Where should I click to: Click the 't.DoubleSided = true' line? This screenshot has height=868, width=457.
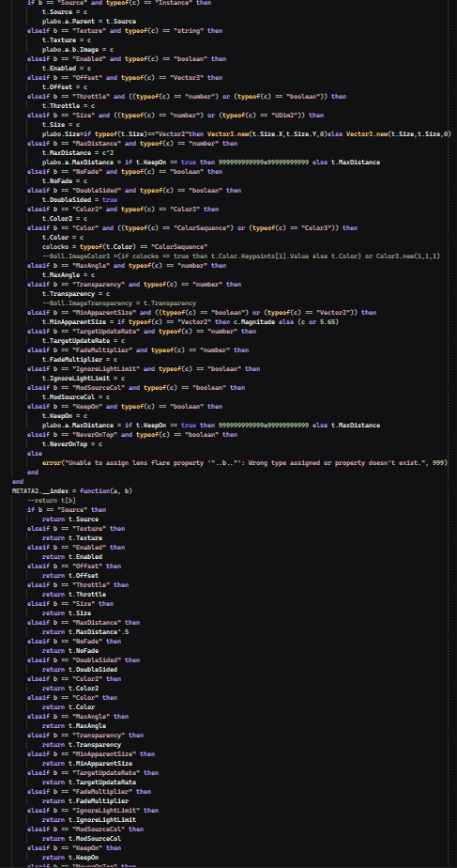(80, 200)
